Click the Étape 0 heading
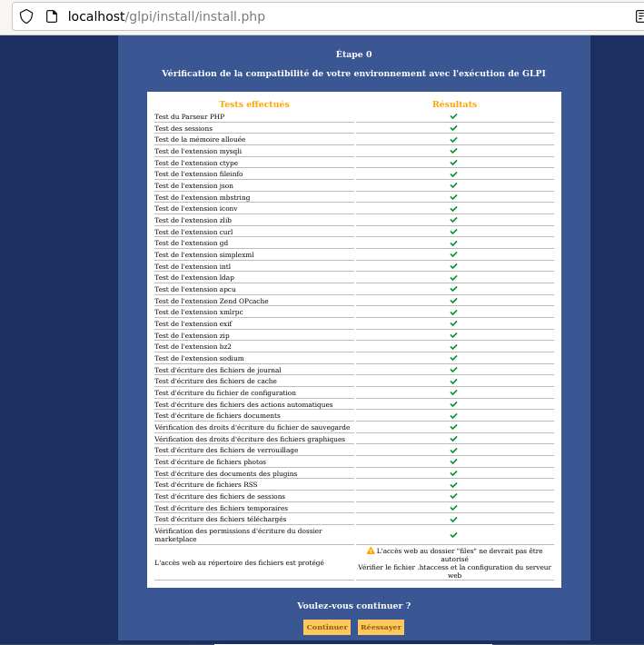The height and width of the screenshot is (645, 644). point(353,55)
